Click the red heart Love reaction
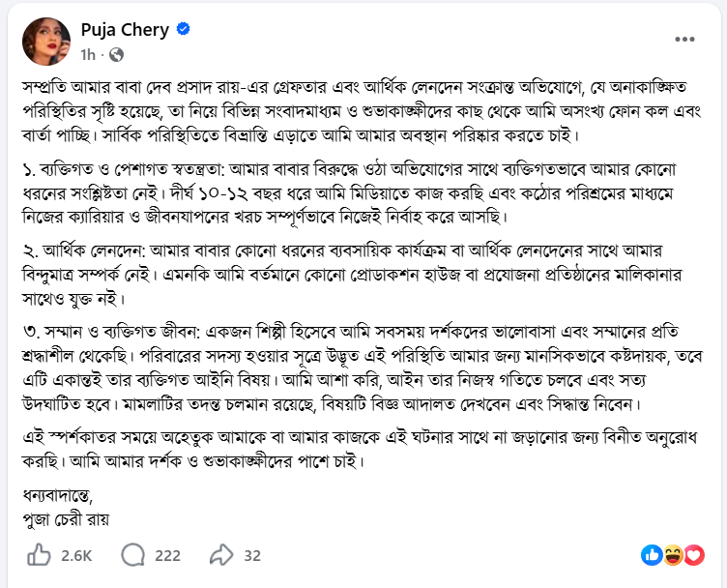 click(x=692, y=555)
